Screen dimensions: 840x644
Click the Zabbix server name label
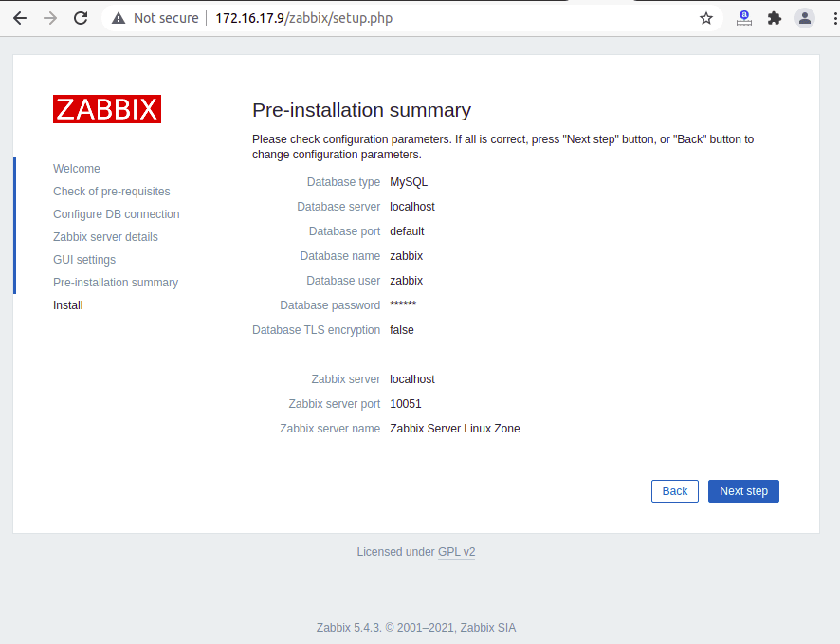330,429
